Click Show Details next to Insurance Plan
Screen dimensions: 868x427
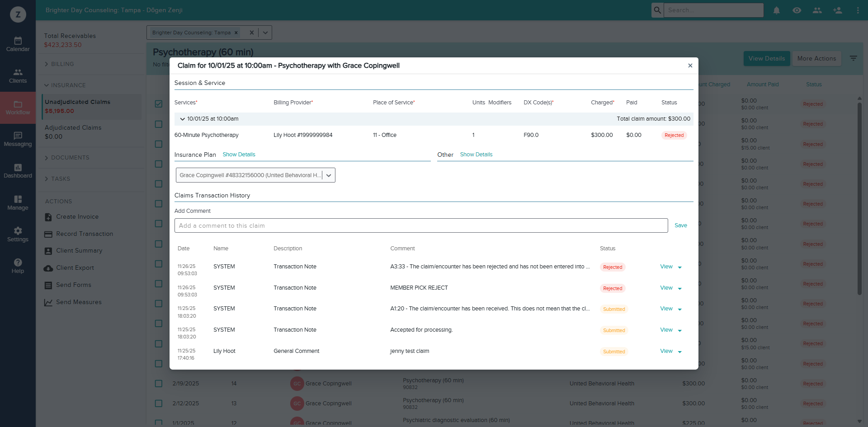[239, 155]
